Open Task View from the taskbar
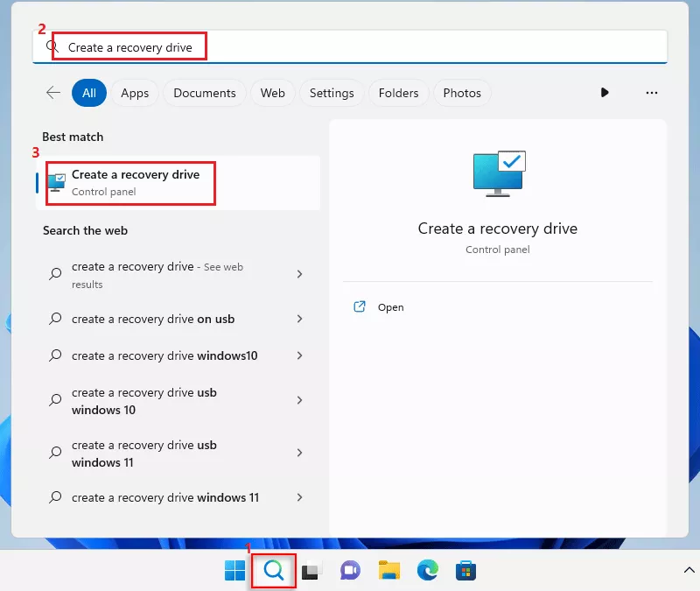Image resolution: width=700 pixels, height=591 pixels. tap(311, 571)
